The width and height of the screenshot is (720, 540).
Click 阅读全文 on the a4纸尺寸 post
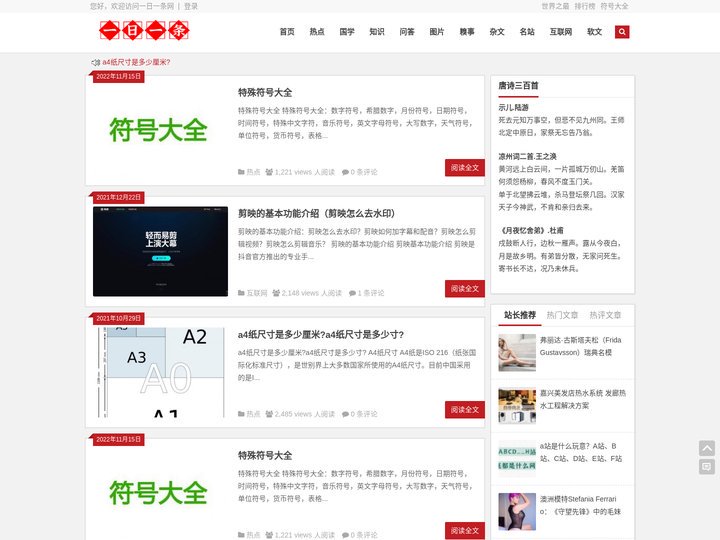pyautogui.click(x=465, y=410)
